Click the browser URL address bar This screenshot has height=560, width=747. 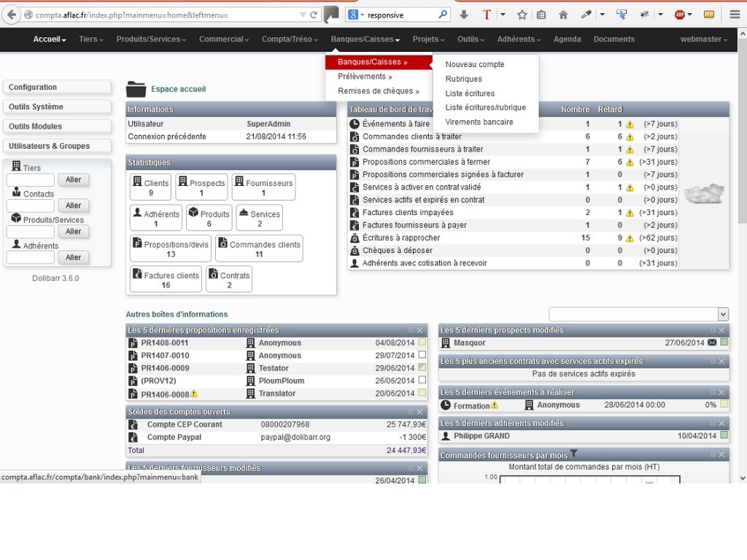162,15
